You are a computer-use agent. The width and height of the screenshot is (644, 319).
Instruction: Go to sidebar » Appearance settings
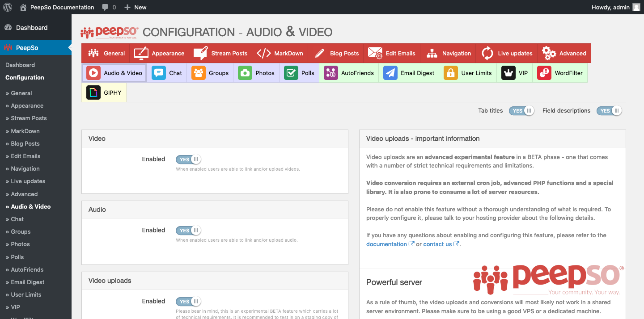tap(25, 105)
